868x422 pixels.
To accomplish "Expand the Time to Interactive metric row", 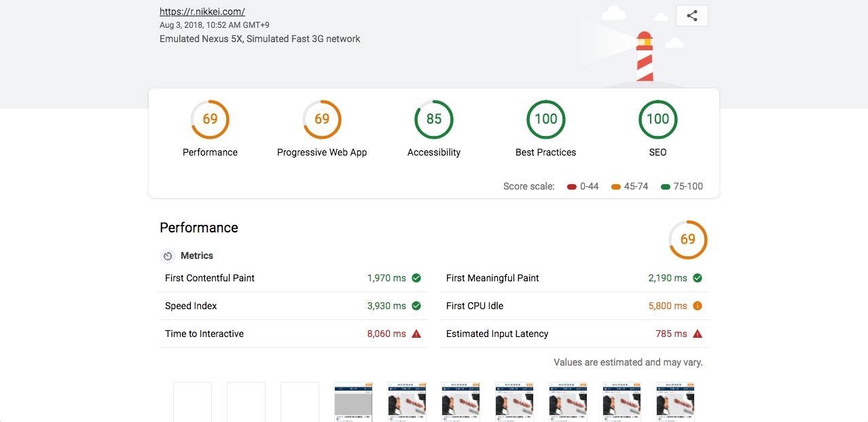I will tap(293, 334).
